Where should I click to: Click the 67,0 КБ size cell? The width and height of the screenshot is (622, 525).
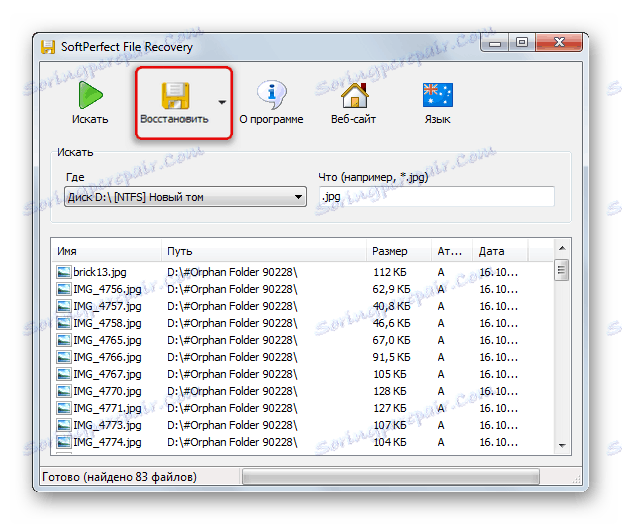pos(391,340)
